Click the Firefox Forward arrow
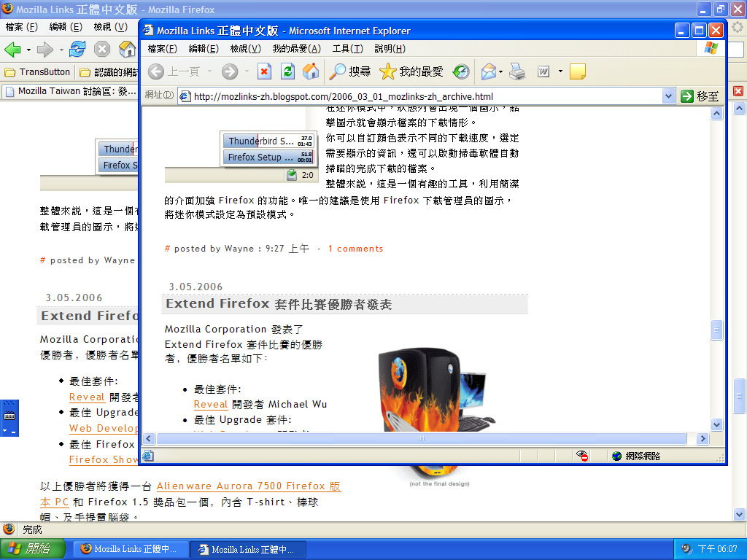This screenshot has height=560, width=747. [44, 49]
